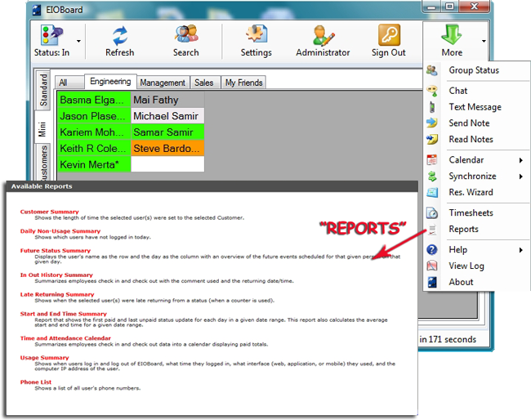Viewport: 531px width, 420px height.
Task: Click the Status: In traffic light icon
Action: click(51, 35)
